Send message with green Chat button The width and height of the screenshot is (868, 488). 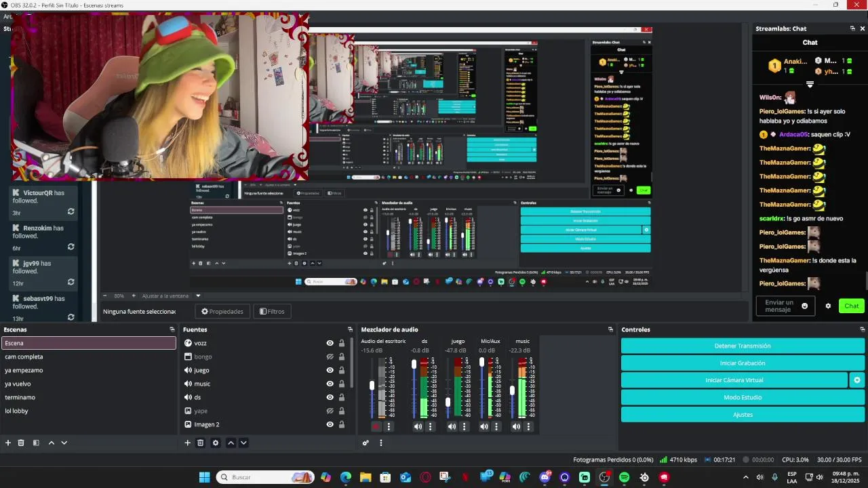click(852, 306)
